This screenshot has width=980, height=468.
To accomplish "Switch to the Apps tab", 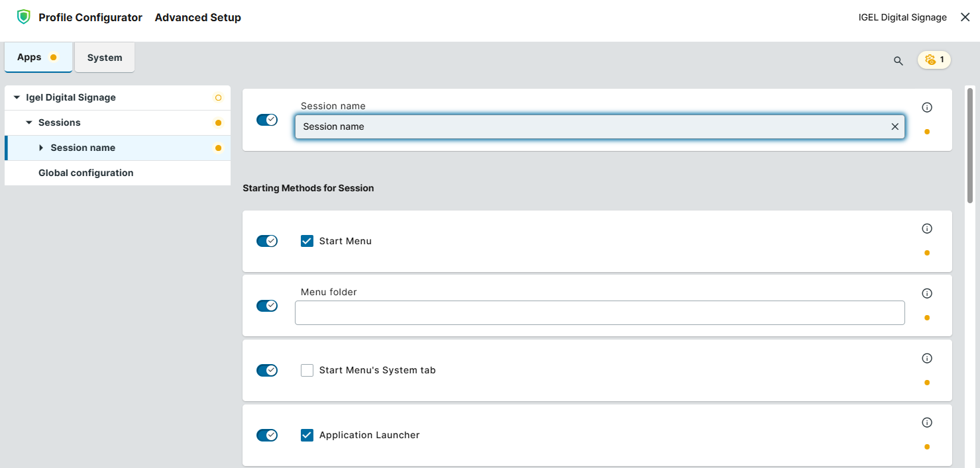I will 38,58.
